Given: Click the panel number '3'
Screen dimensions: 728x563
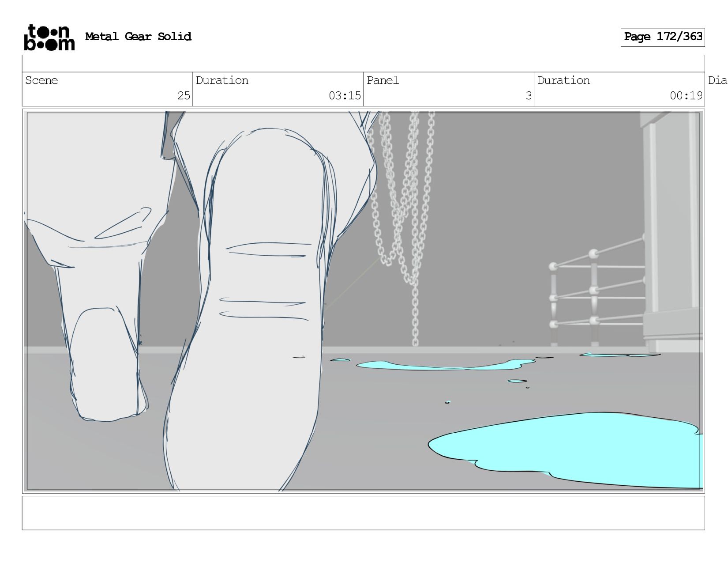Looking at the screenshot, I should 529,95.
